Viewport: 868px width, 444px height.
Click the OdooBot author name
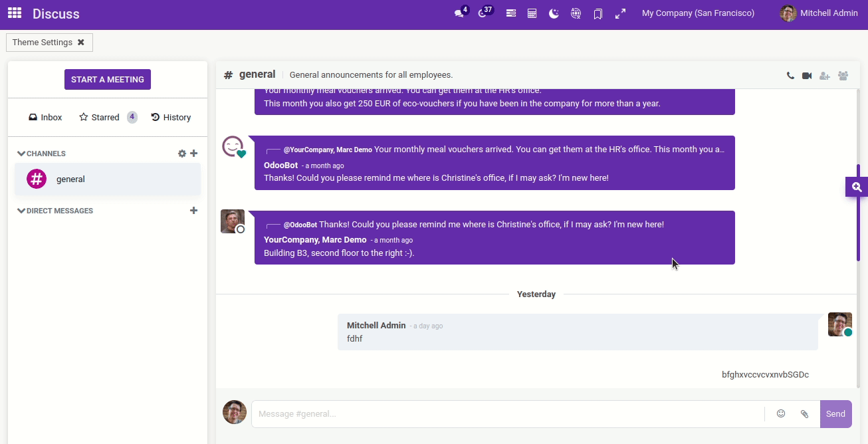(x=280, y=166)
